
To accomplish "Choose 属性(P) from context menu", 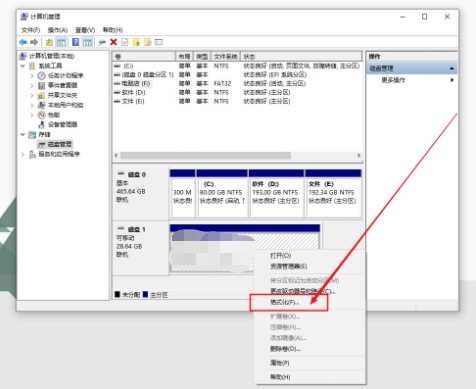I will tap(279, 363).
